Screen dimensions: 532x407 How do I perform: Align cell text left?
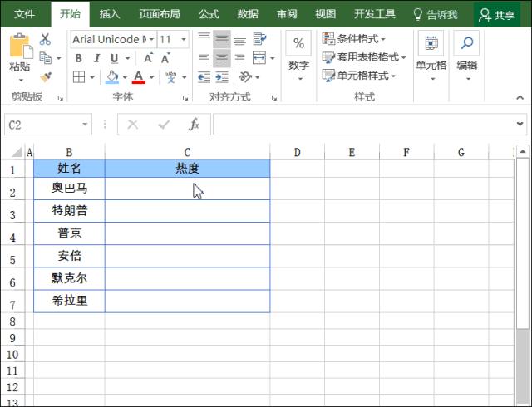tap(204, 58)
